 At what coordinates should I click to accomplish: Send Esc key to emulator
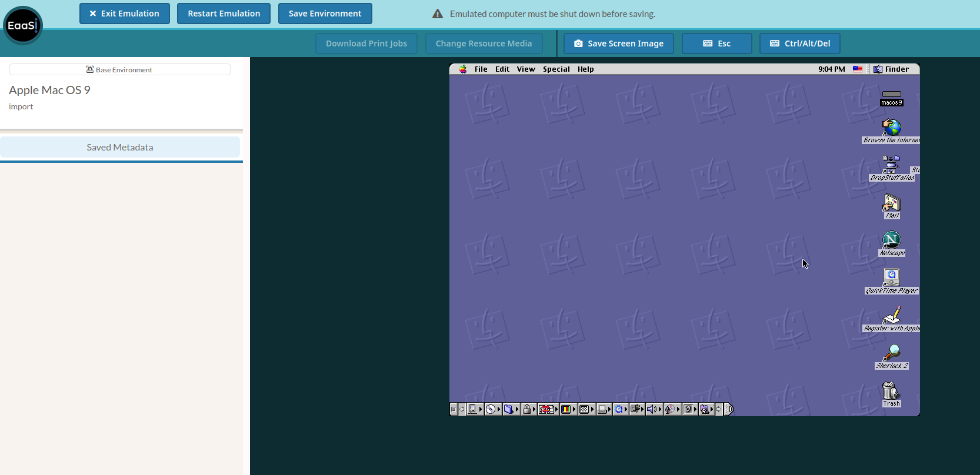(x=717, y=44)
